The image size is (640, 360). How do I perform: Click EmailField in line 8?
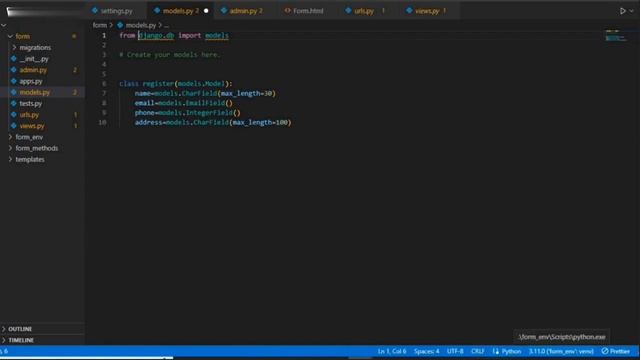[x=205, y=103]
